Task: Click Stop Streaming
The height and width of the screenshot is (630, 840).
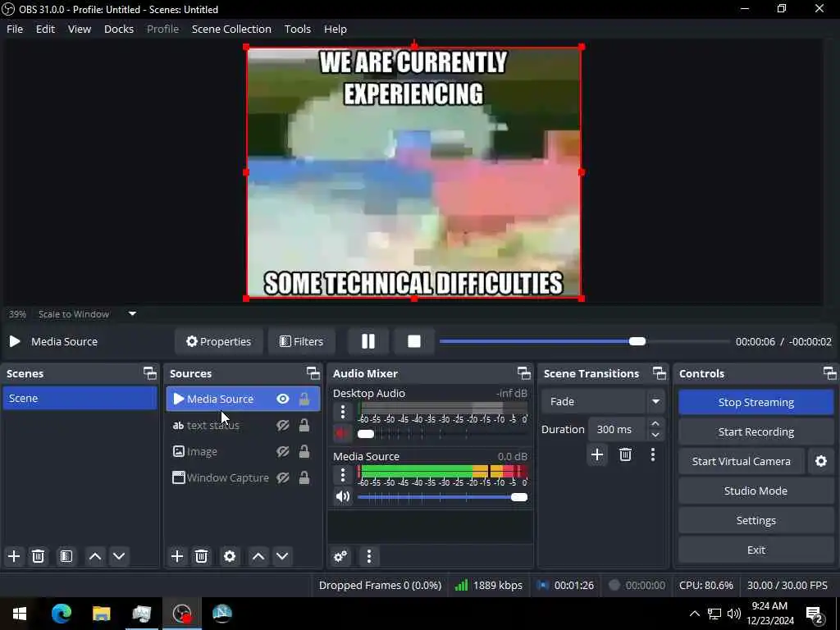Action: [x=756, y=402]
